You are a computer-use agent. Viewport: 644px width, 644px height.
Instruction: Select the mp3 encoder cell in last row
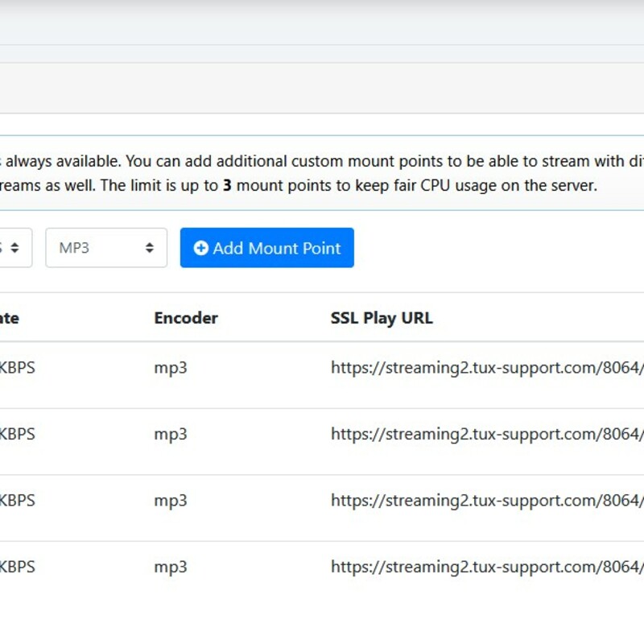171,567
